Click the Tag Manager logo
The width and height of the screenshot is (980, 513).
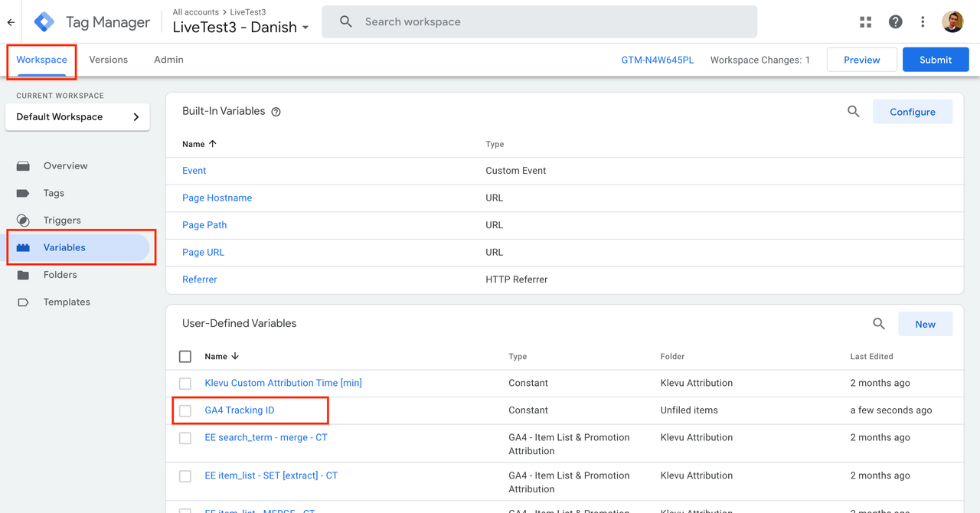44,22
